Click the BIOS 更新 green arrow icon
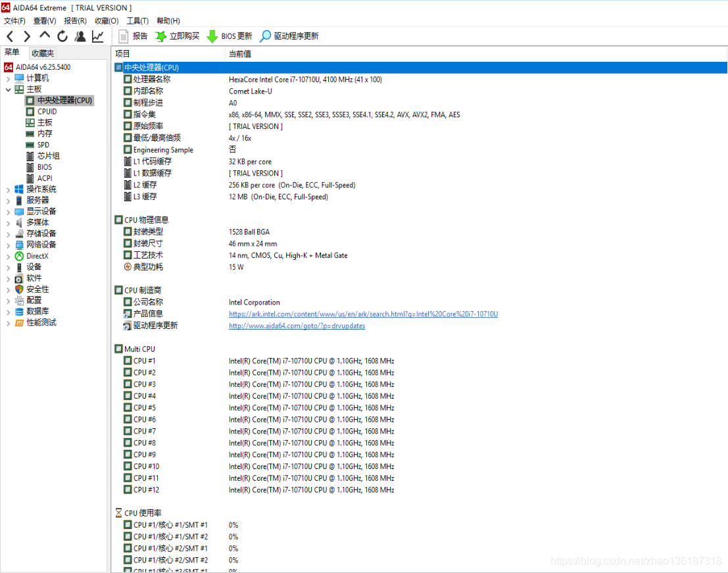The height and width of the screenshot is (573, 728). [x=212, y=36]
